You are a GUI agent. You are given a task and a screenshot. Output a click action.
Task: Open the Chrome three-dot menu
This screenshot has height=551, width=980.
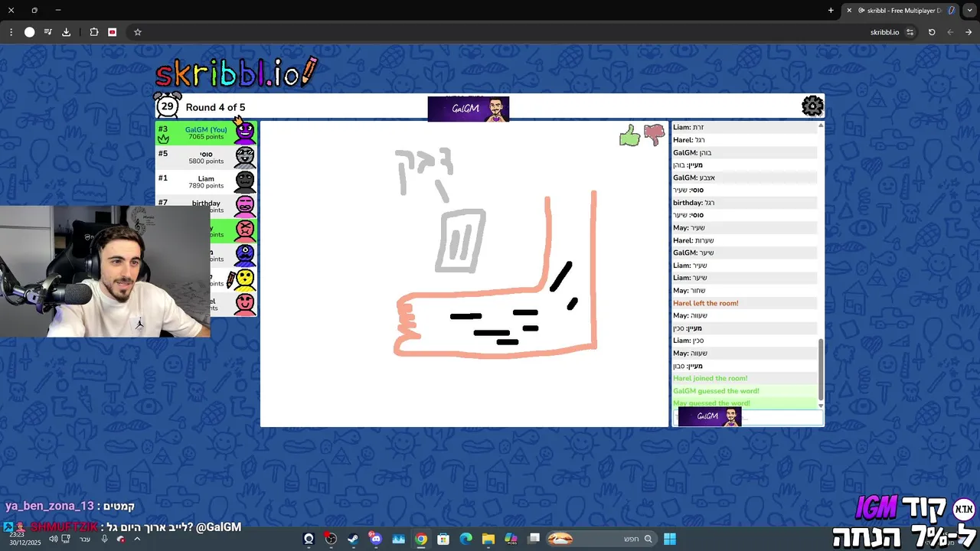[11, 32]
